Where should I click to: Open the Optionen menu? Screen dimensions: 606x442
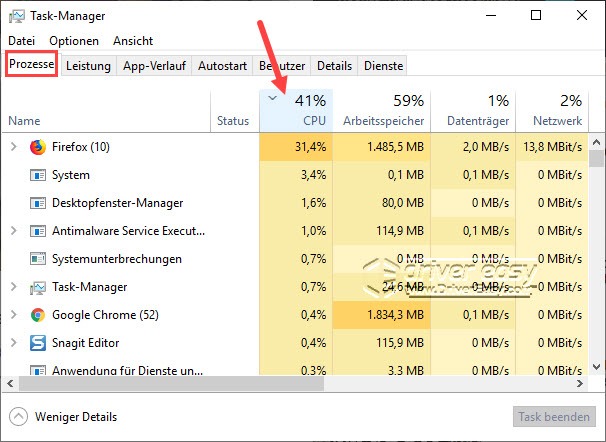74,41
